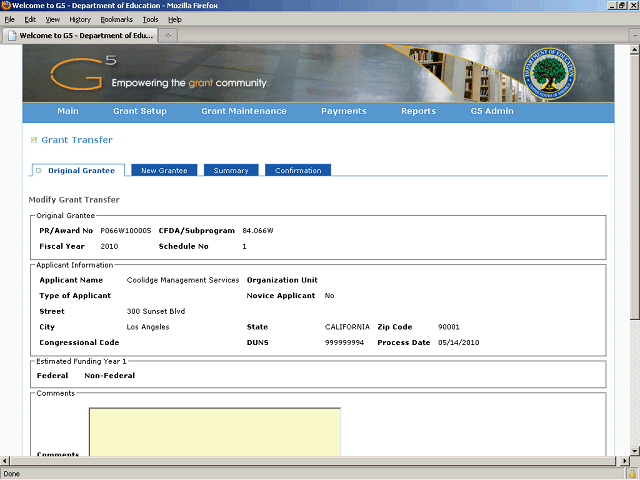Switch to the Confirmation tab
Image resolution: width=640 pixels, height=480 pixels.
[298, 170]
